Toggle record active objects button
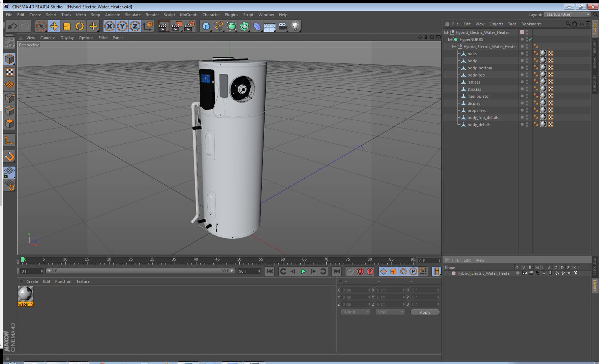The height and width of the screenshot is (364, 599). click(x=350, y=271)
